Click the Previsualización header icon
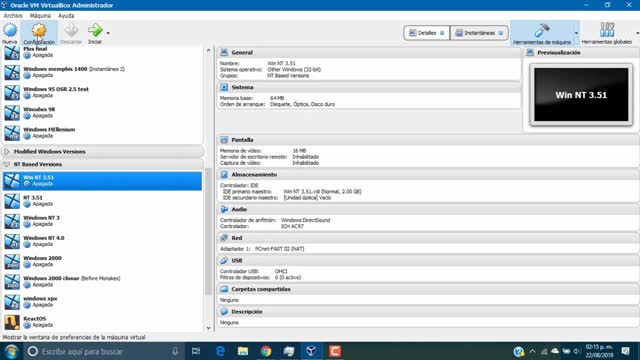The width and height of the screenshot is (640, 360). pos(530,52)
